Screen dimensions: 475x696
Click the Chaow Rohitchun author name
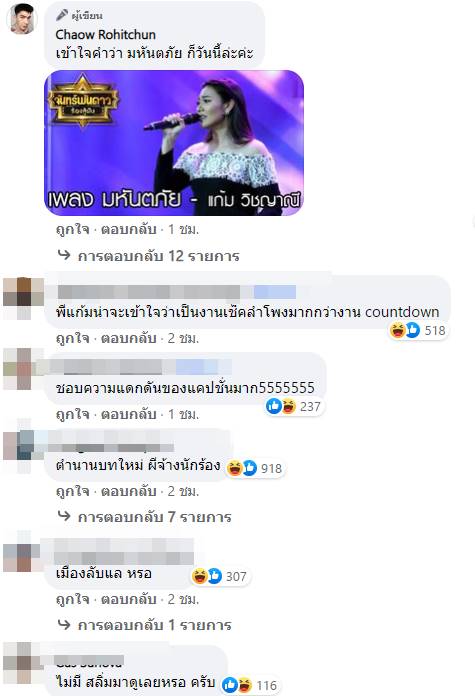coord(106,35)
